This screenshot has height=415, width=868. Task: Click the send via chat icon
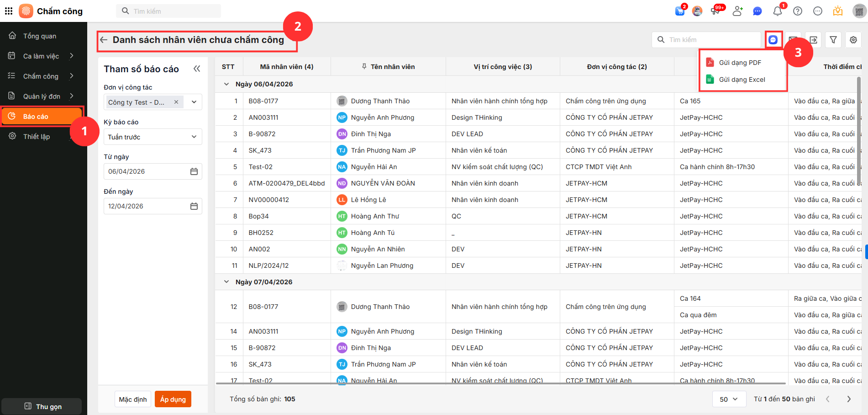(x=773, y=40)
